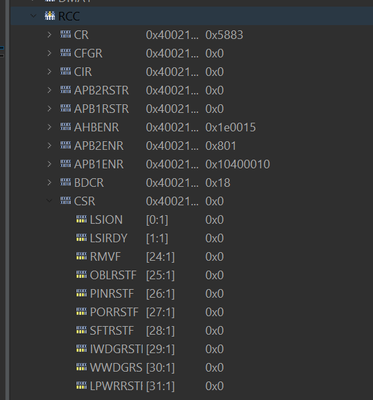Expand the APB1ENR register

[49, 164]
